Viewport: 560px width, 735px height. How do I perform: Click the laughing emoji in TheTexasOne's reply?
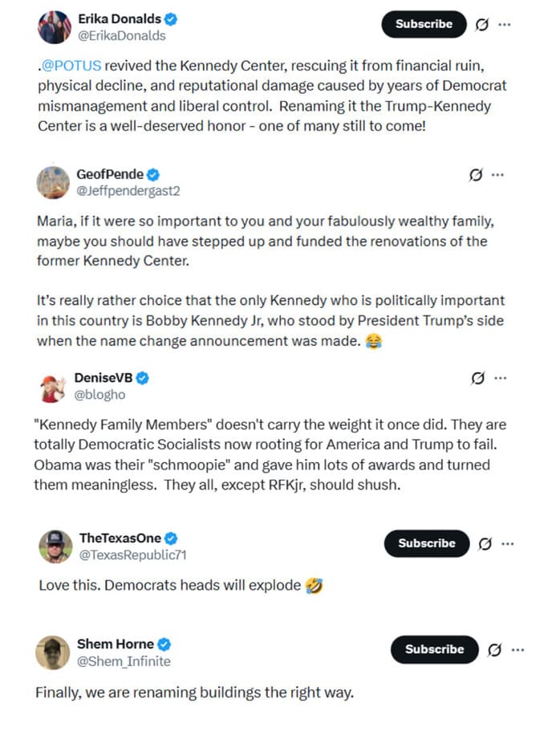(x=313, y=586)
